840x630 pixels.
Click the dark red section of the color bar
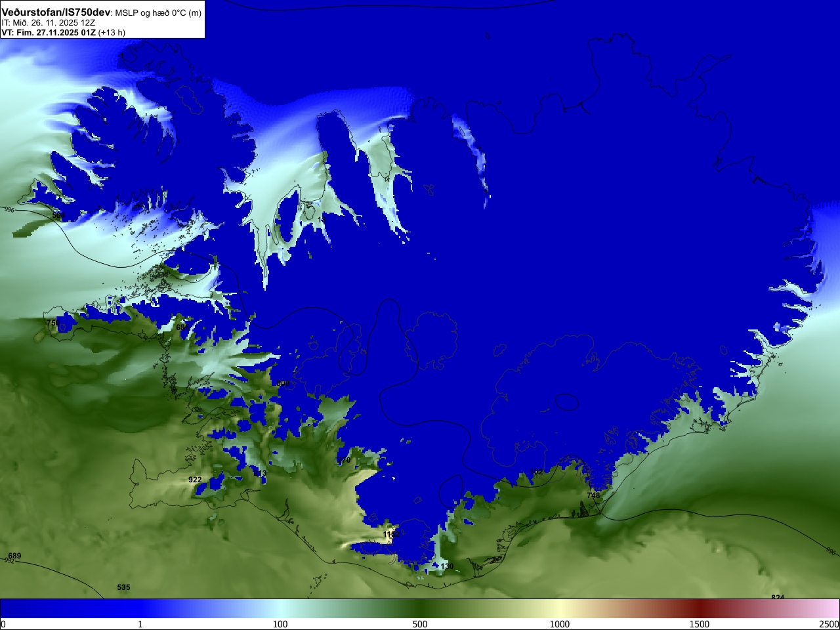click(x=700, y=608)
